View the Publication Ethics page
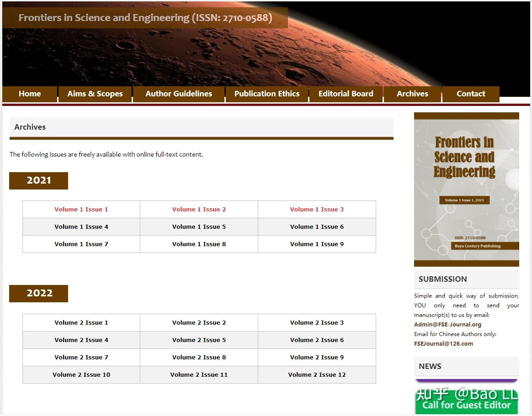 tap(267, 94)
